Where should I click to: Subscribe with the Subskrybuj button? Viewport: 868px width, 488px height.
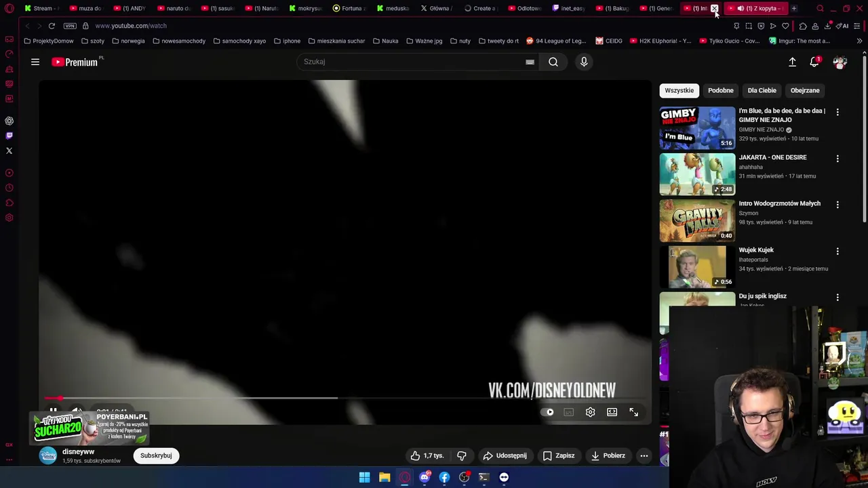pos(156,455)
